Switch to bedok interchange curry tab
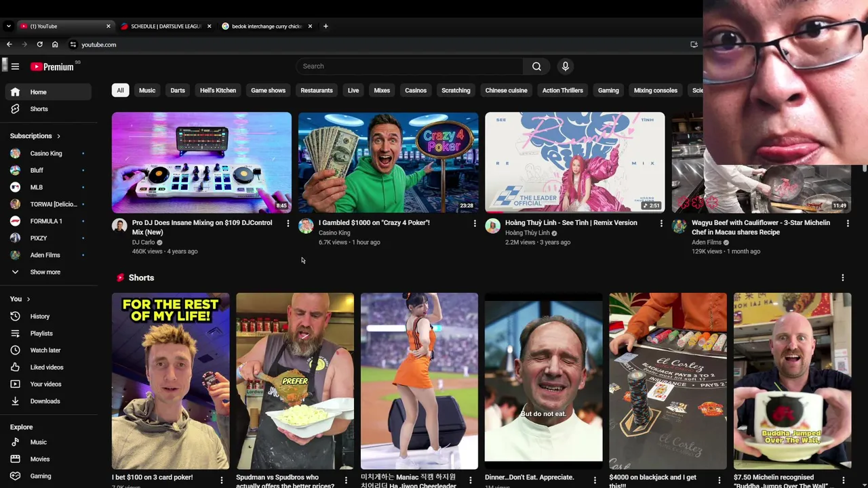The image size is (868, 488). [267, 26]
